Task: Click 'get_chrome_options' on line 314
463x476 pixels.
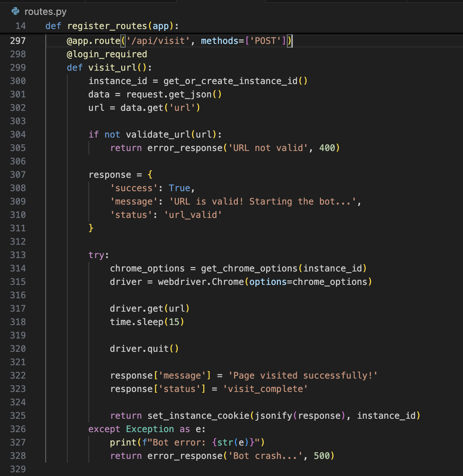Action: 249,268
